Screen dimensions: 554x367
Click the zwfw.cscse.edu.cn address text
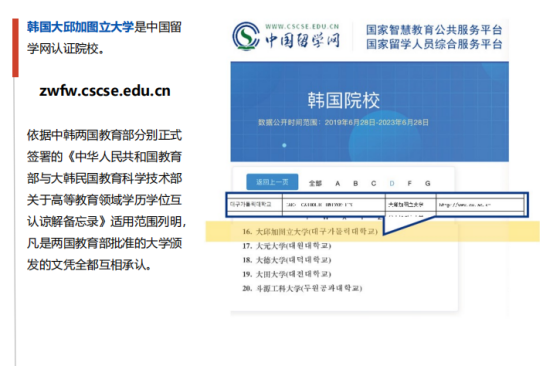105,91
